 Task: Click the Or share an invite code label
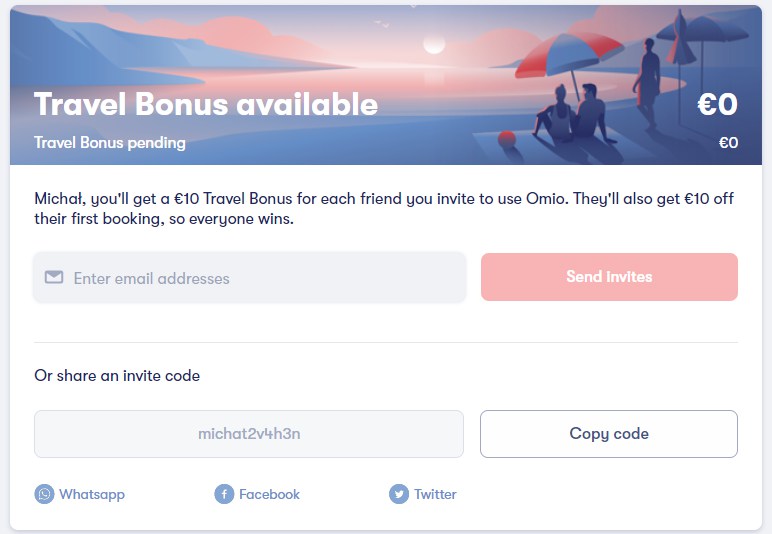click(117, 376)
